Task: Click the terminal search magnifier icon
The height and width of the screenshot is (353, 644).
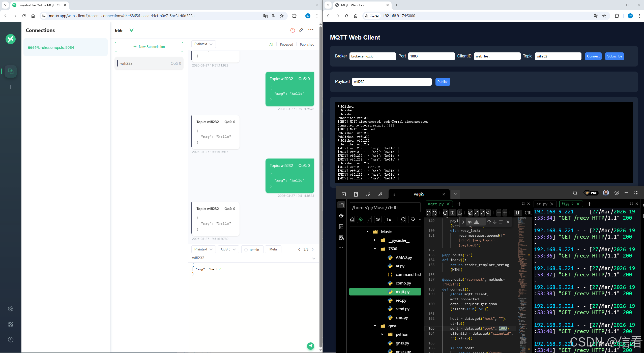Action: coord(575,193)
